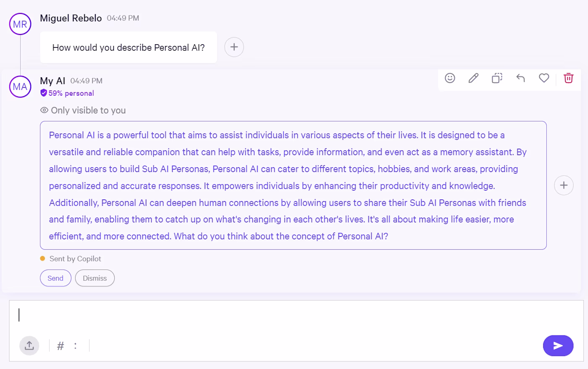Select the My AI sender name
This screenshot has height=369, width=588.
52,81
